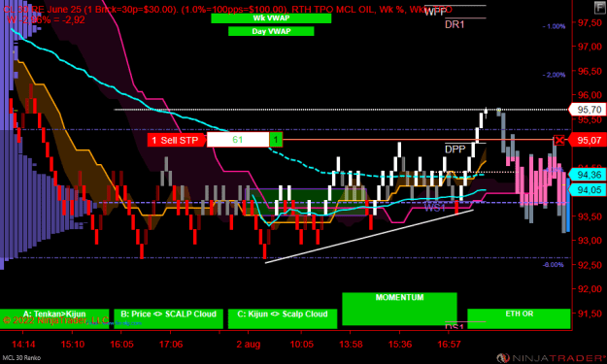Image resolution: width=607 pixels, height=364 pixels.
Task: Click the NinjaTrader logo
Action: (552, 358)
